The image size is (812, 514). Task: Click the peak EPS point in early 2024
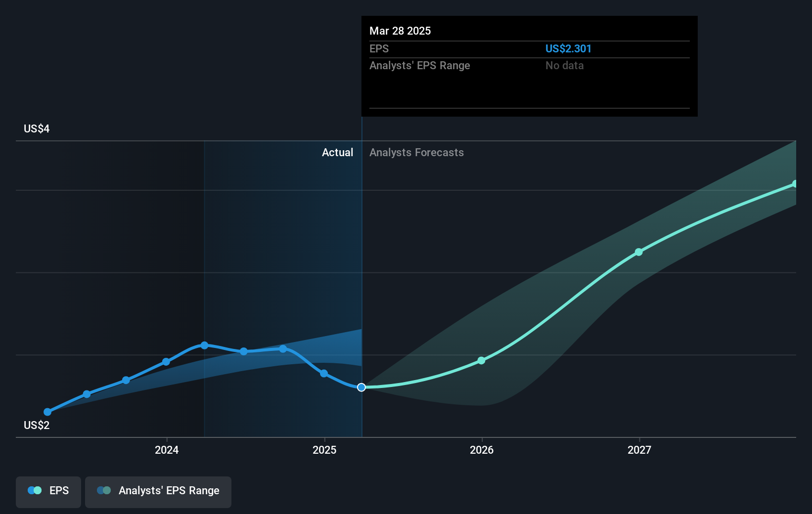coord(204,345)
